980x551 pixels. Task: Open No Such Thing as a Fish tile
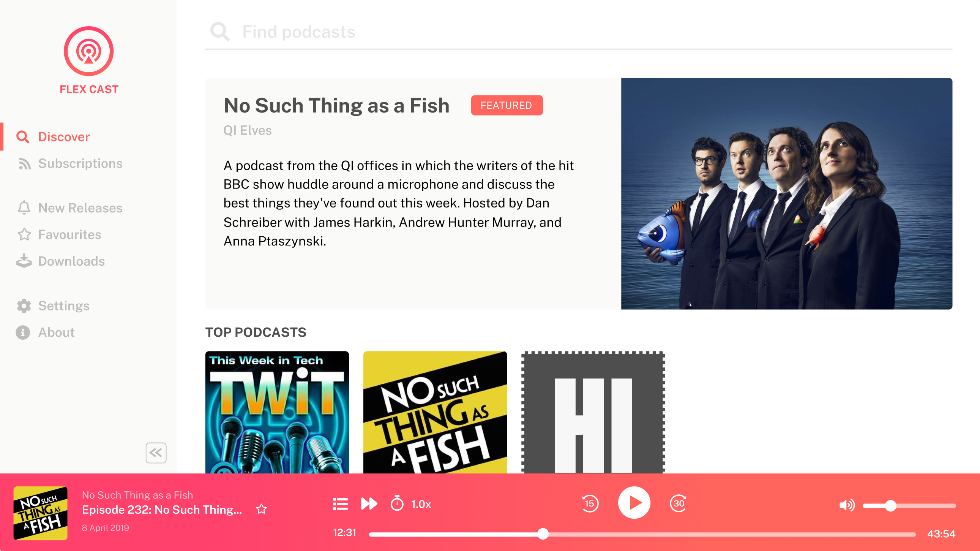tap(435, 412)
